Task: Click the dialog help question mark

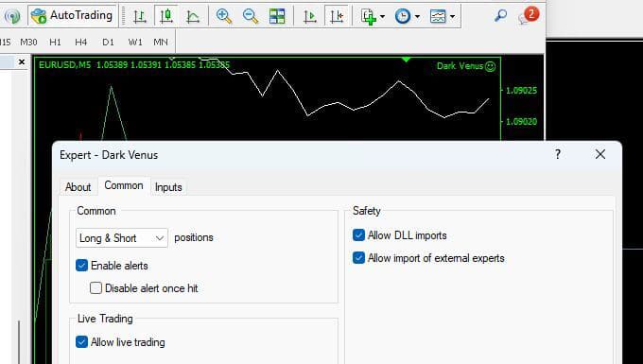Action: (558, 154)
